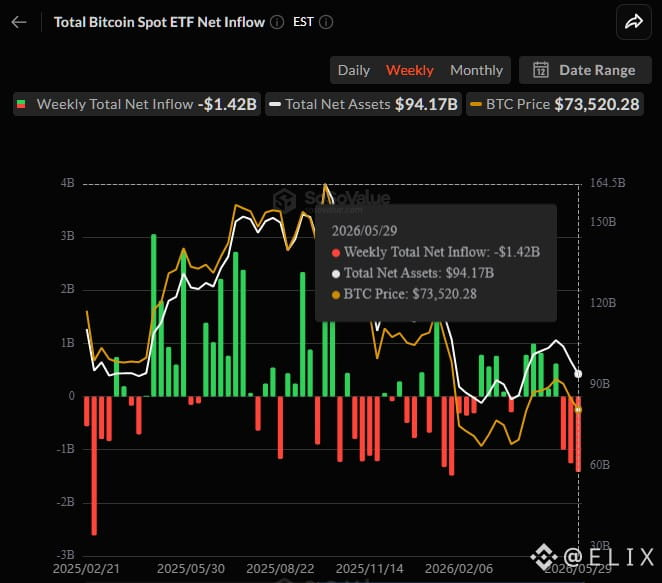Click the Total Bitcoin Spot ETF Net Inflow title
The width and height of the screenshot is (662, 583).
pos(159,22)
